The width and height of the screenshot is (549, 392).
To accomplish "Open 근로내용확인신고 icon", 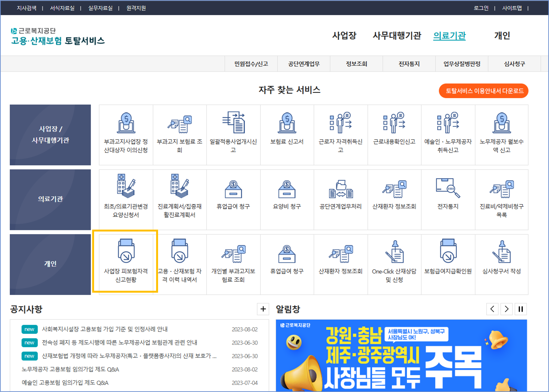I will point(394,123).
